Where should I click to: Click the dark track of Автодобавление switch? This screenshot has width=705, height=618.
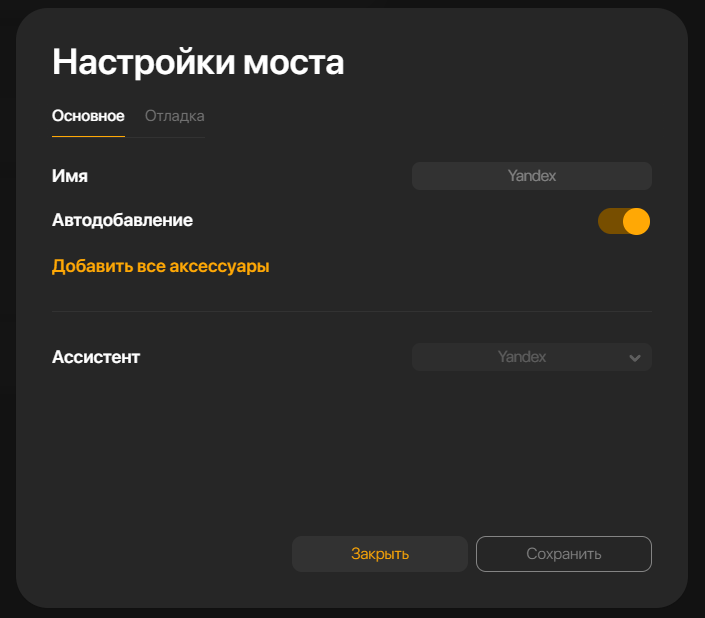pos(609,221)
